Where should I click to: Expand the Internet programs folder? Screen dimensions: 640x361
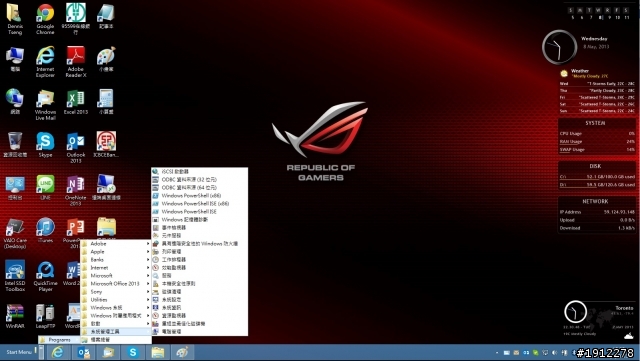tap(116, 267)
